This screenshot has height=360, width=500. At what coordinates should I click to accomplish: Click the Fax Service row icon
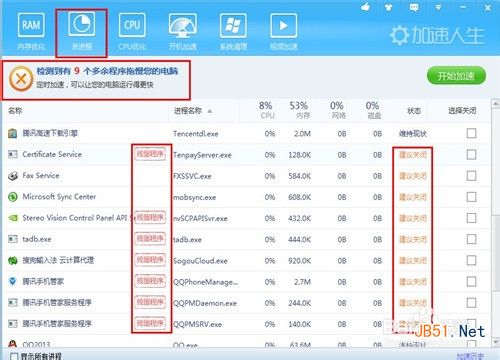[x=13, y=176]
